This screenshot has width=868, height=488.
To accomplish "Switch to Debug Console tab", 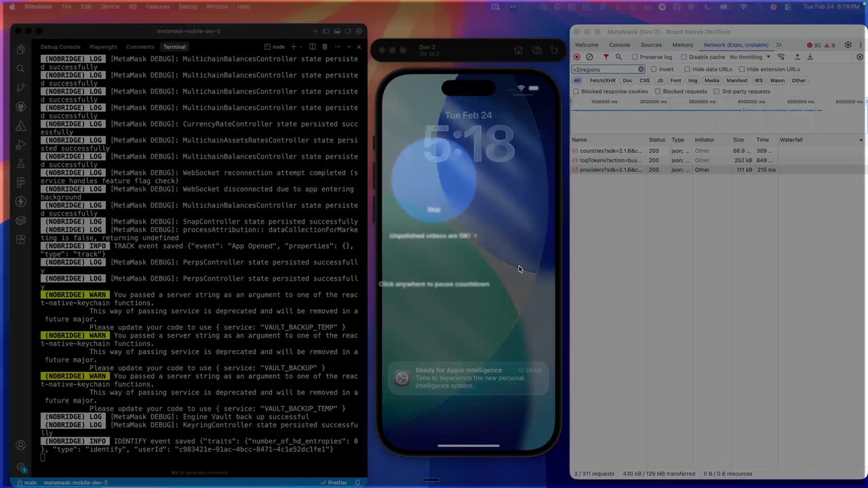I will 60,47.
